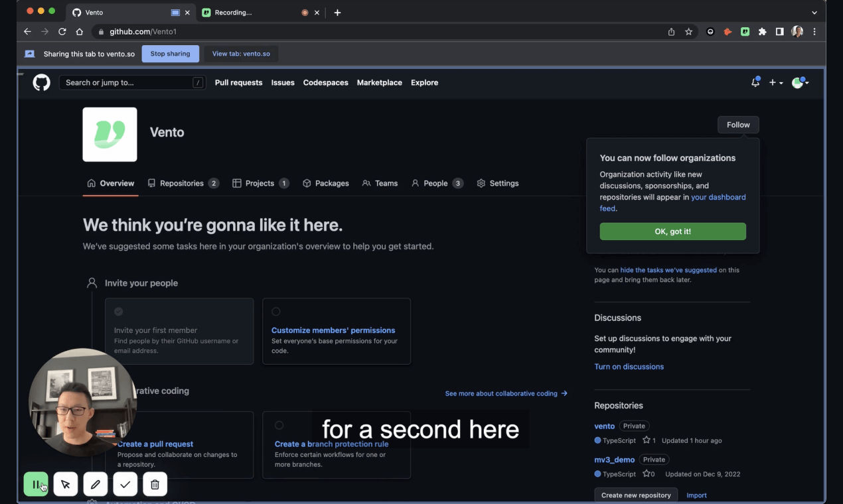843x504 pixels.
Task: Create new repository
Action: [636, 495]
